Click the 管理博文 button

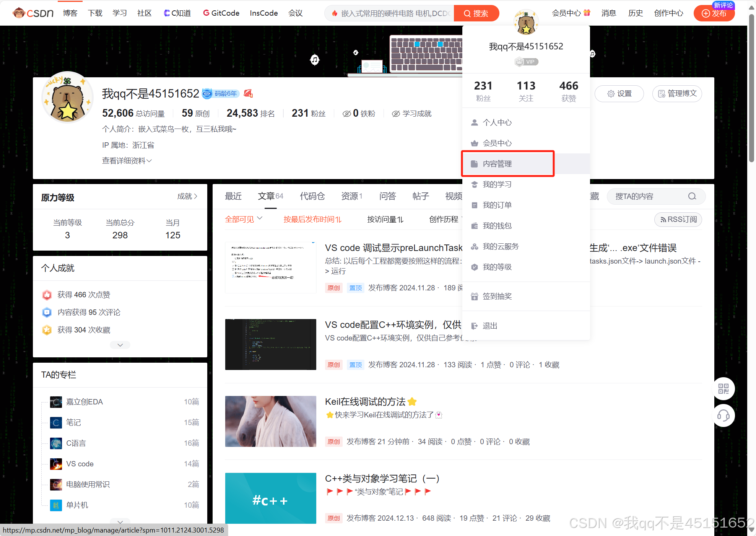coord(677,94)
